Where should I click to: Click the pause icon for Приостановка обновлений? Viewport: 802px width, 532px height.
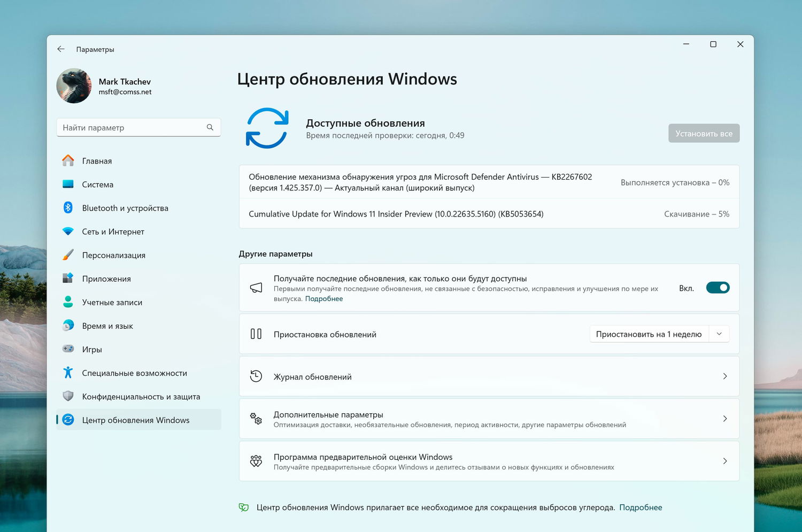pos(256,334)
